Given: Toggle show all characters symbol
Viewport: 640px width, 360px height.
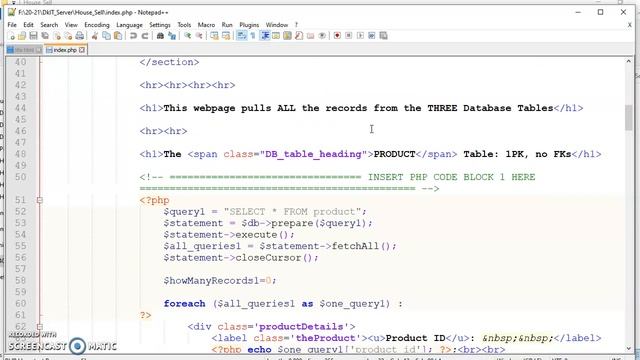Looking at the screenshot, I should pos(253,36).
